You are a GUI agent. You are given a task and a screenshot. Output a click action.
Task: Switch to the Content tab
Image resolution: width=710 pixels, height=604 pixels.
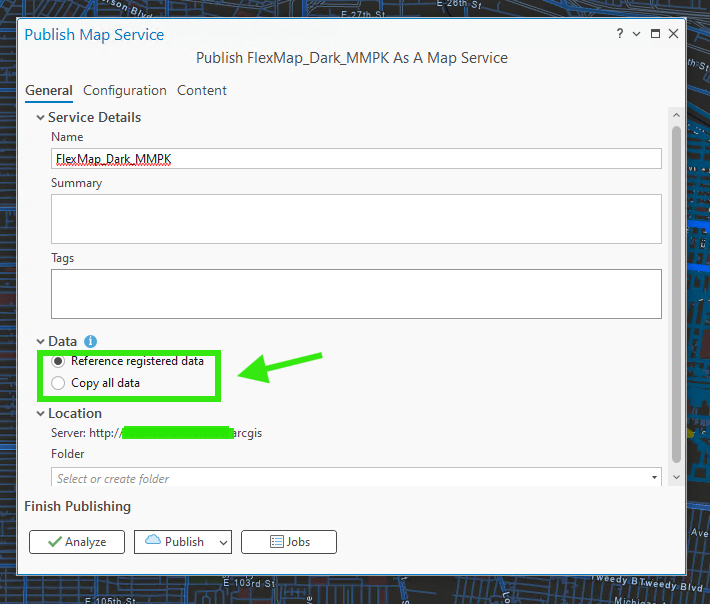point(202,90)
